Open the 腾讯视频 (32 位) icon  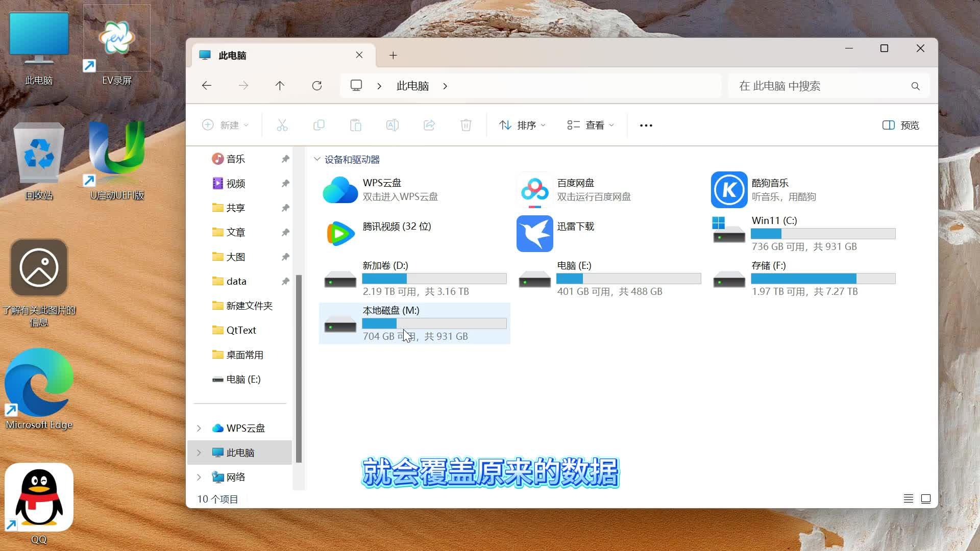pyautogui.click(x=340, y=234)
